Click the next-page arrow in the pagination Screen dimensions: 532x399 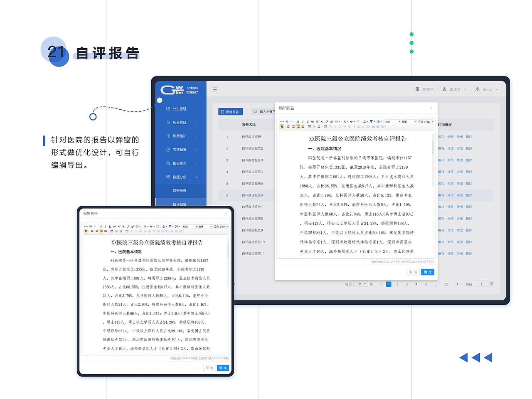457,284
